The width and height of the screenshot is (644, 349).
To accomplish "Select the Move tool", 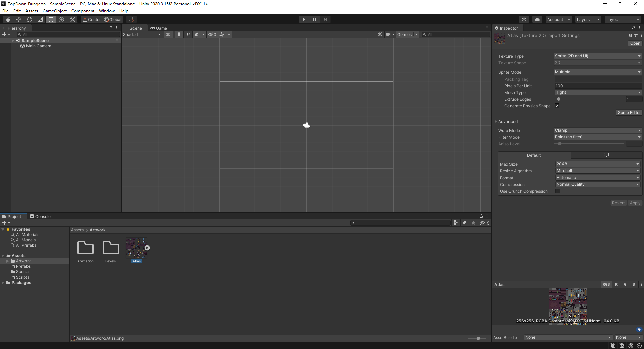I will 19,19.
